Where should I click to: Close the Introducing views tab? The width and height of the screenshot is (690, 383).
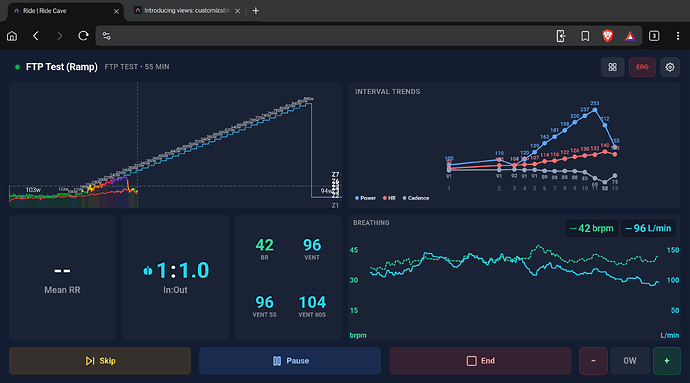tap(238, 11)
